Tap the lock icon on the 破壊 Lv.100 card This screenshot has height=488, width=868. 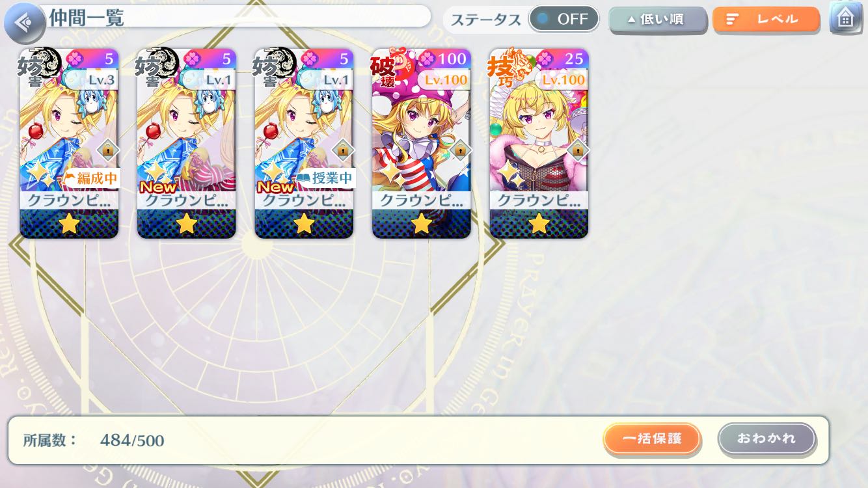(461, 150)
